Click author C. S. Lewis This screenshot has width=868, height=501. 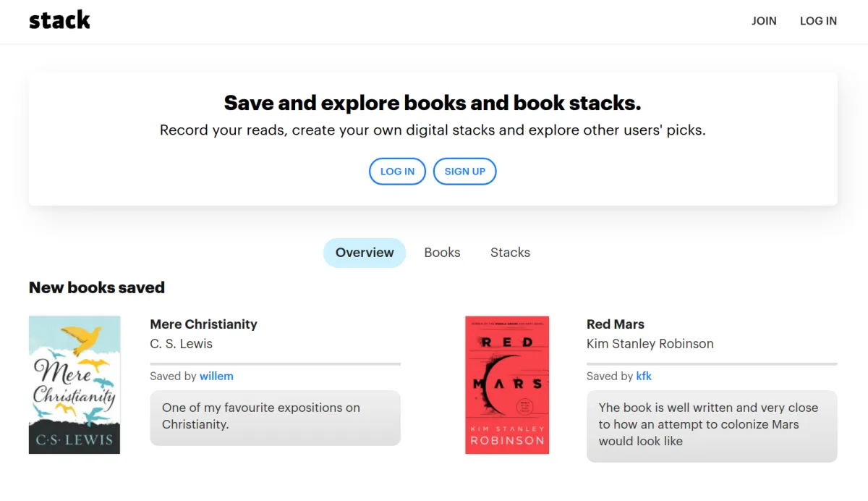[181, 343]
